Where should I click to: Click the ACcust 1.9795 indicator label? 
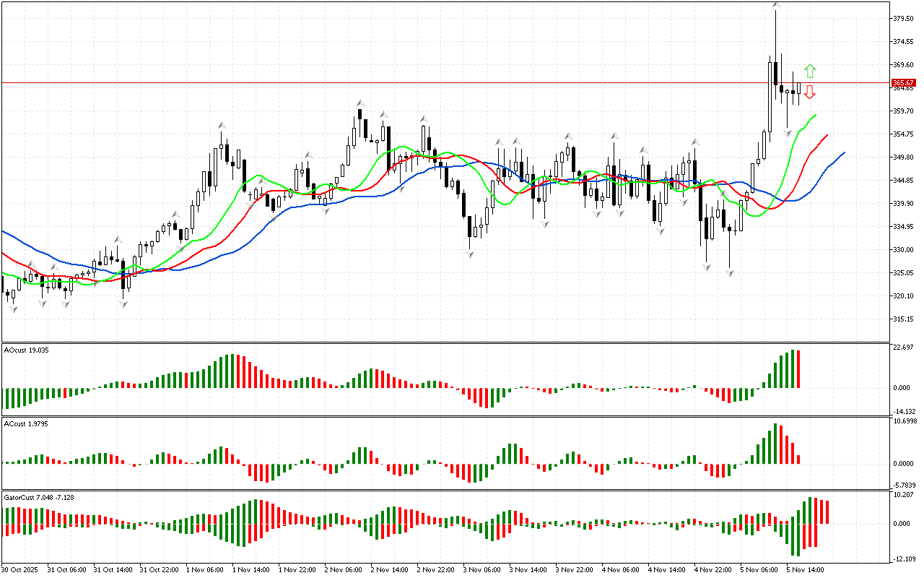26,423
